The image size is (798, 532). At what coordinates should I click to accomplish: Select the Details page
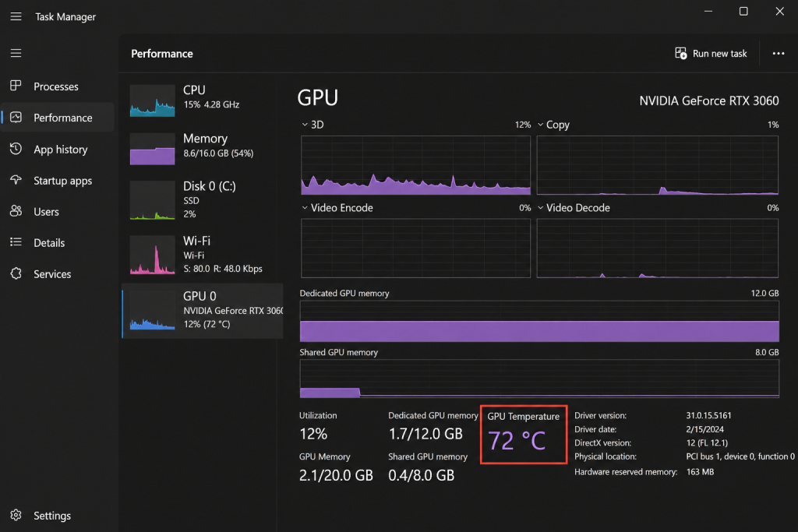[x=57, y=242]
